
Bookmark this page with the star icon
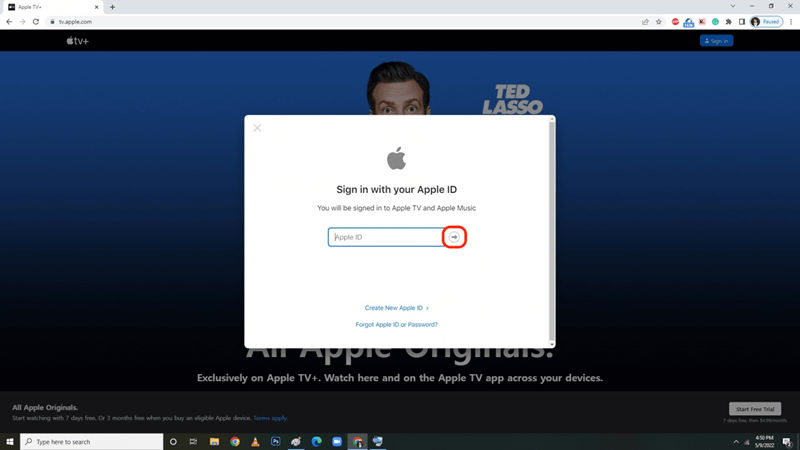[x=658, y=21]
